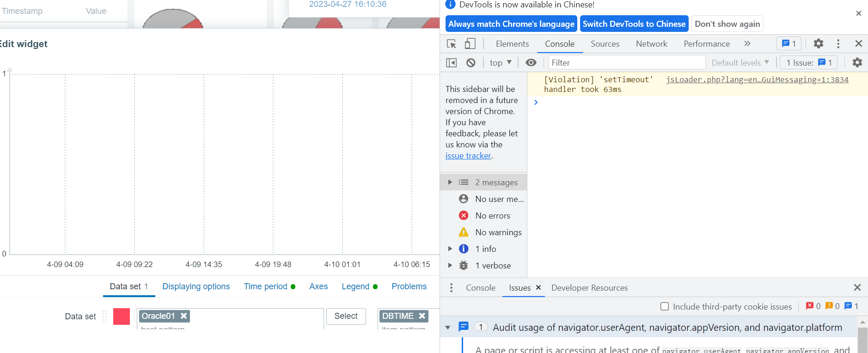Remove Oracle01 host pattern tag
Screen dimensions: 868x353
[183, 316]
